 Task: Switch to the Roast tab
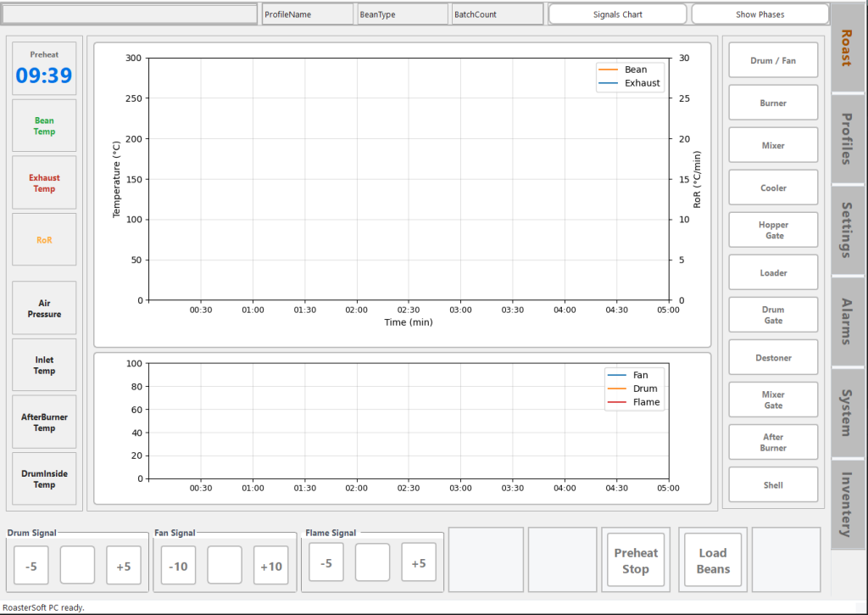(847, 48)
